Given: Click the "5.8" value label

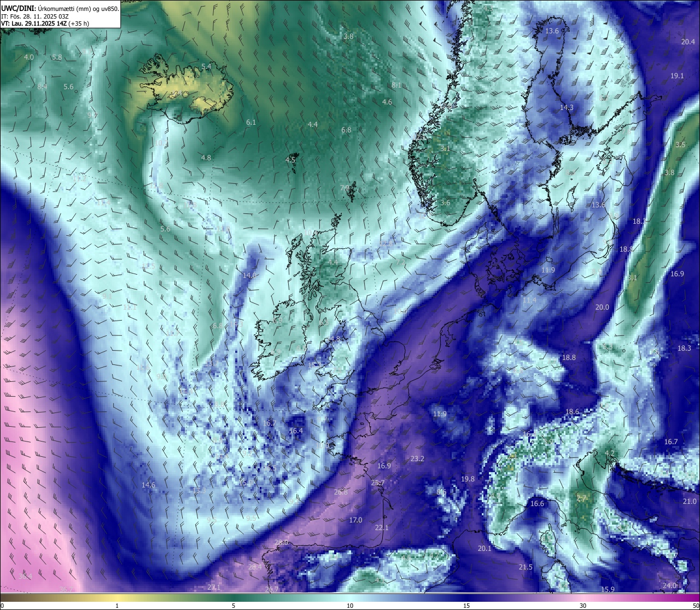Looking at the screenshot, I should (57, 57).
